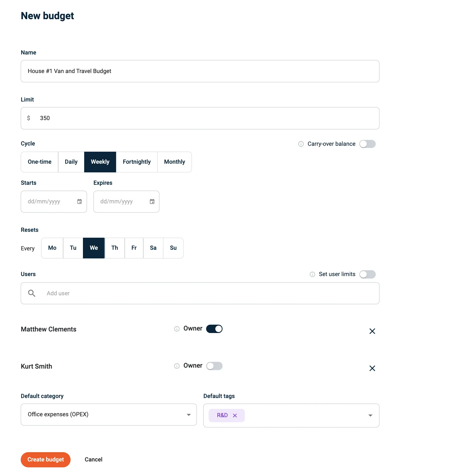This screenshot has width=463, height=476.
Task: Enable the Carry-over balance toggle
Action: 367,144
